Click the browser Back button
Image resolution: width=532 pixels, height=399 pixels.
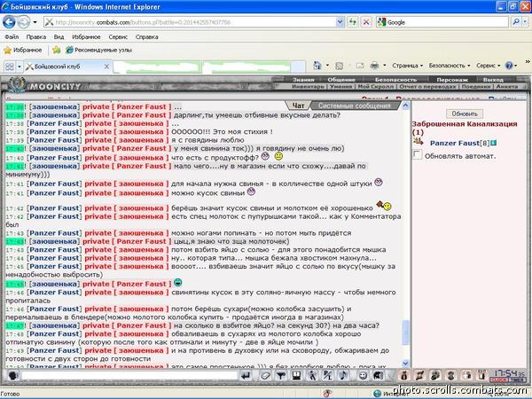tap(9, 22)
